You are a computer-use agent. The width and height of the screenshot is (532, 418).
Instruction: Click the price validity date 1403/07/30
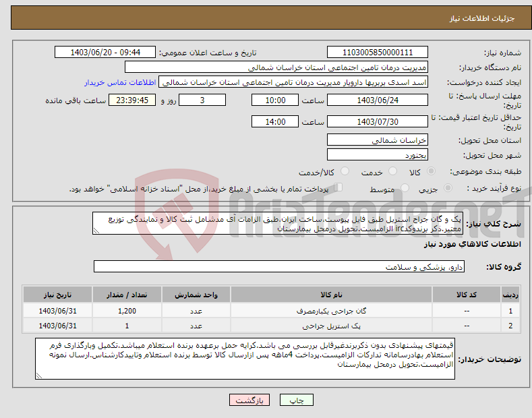(x=378, y=121)
